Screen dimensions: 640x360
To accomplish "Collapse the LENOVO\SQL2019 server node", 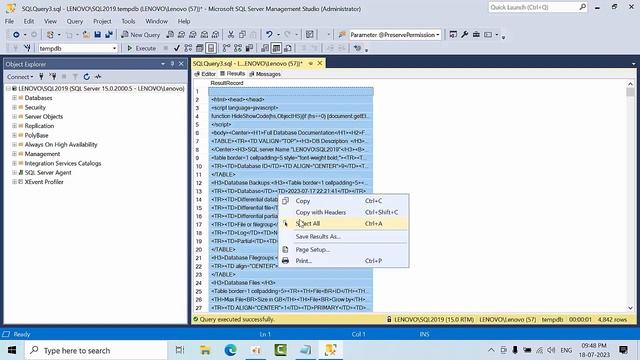I will point(8,89).
